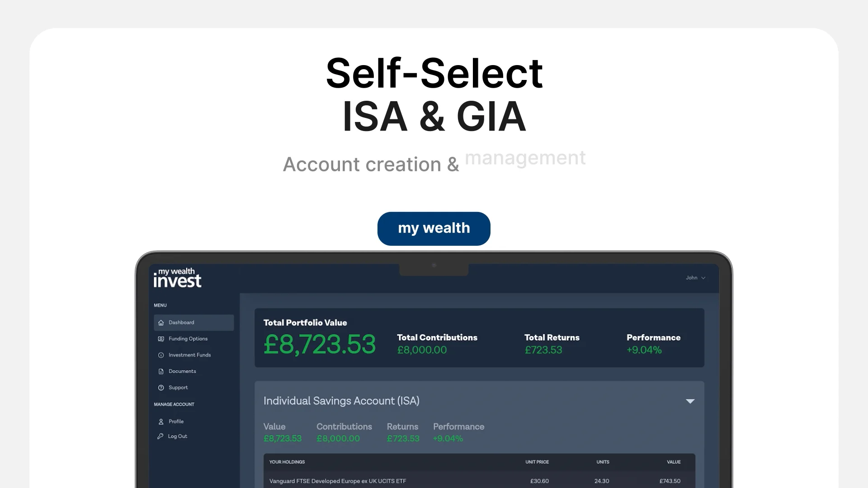Image resolution: width=868 pixels, height=488 pixels.
Task: Click the Support question-mark icon
Action: tap(161, 388)
